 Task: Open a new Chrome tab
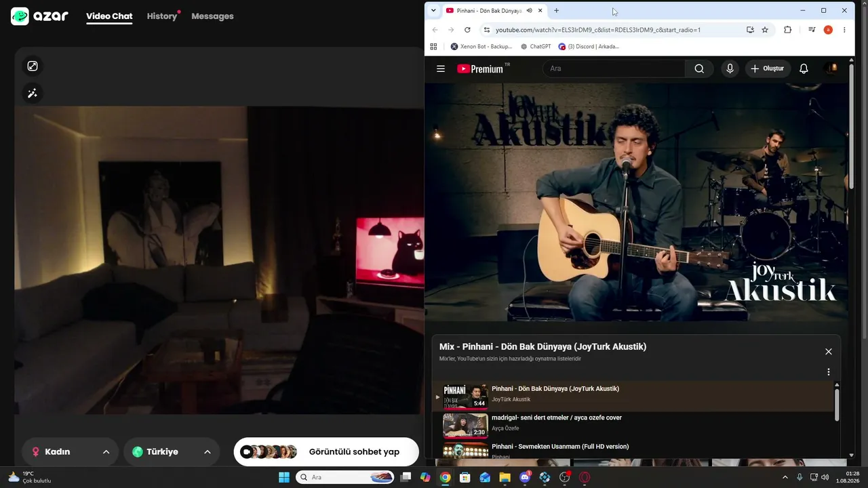click(557, 11)
